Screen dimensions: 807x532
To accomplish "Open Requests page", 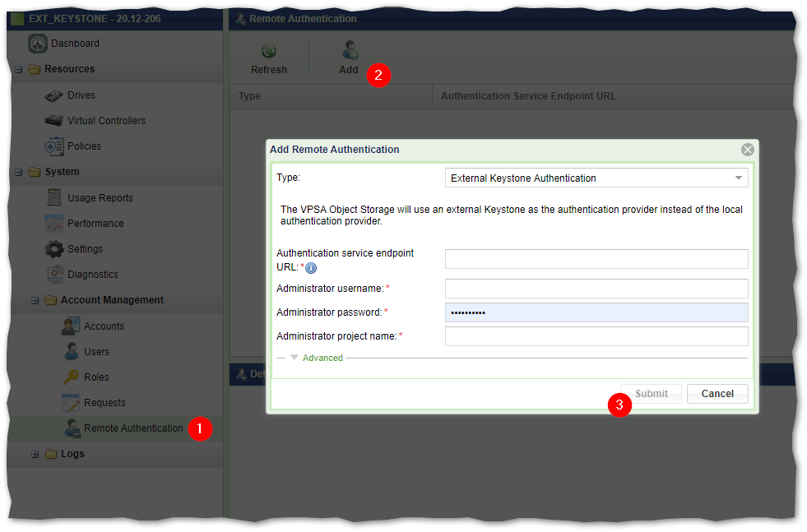I will [104, 403].
